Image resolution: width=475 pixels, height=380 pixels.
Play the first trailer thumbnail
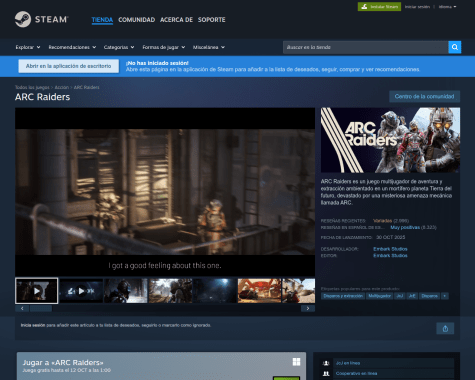tap(37, 291)
